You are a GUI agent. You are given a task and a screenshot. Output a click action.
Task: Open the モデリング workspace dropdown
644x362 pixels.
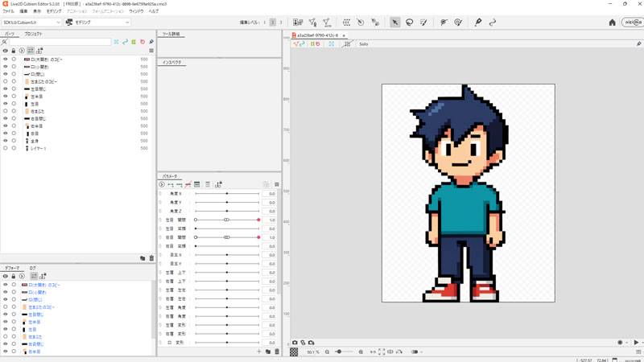click(x=97, y=23)
